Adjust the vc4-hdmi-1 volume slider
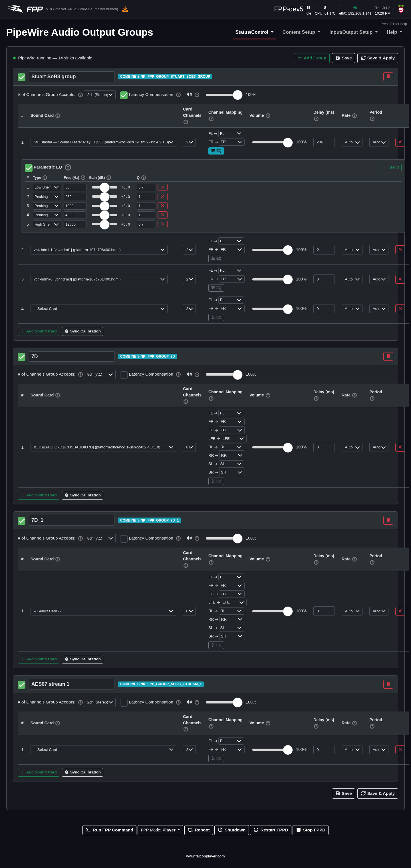 click(272, 250)
